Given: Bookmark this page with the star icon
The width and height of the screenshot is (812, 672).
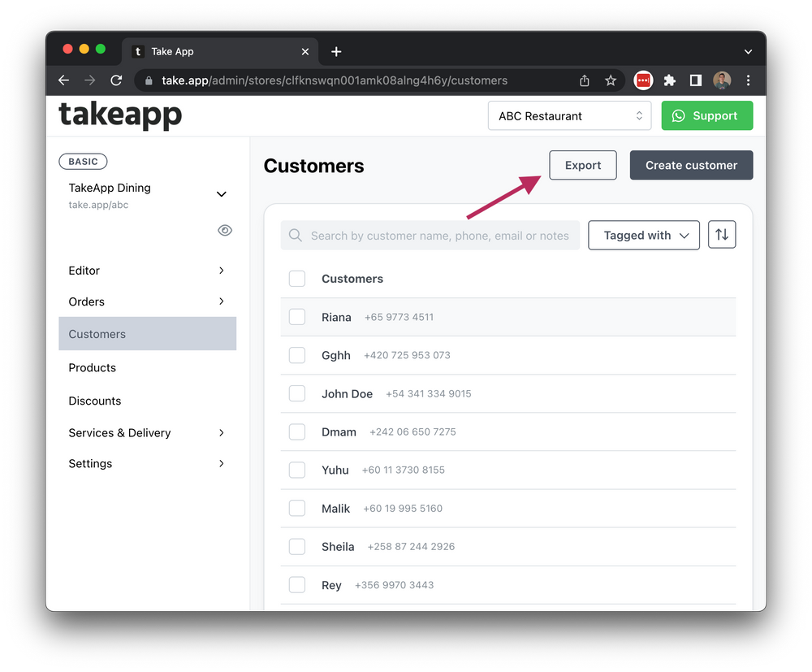Looking at the screenshot, I should tap(611, 80).
